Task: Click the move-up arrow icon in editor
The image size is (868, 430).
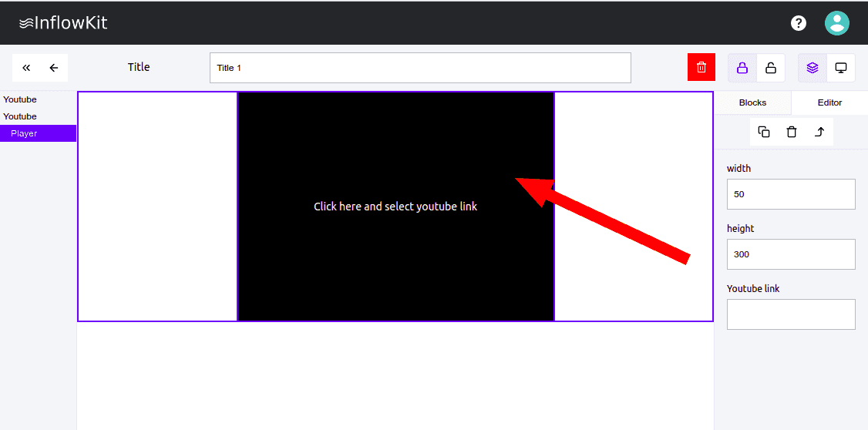Action: pyautogui.click(x=819, y=132)
